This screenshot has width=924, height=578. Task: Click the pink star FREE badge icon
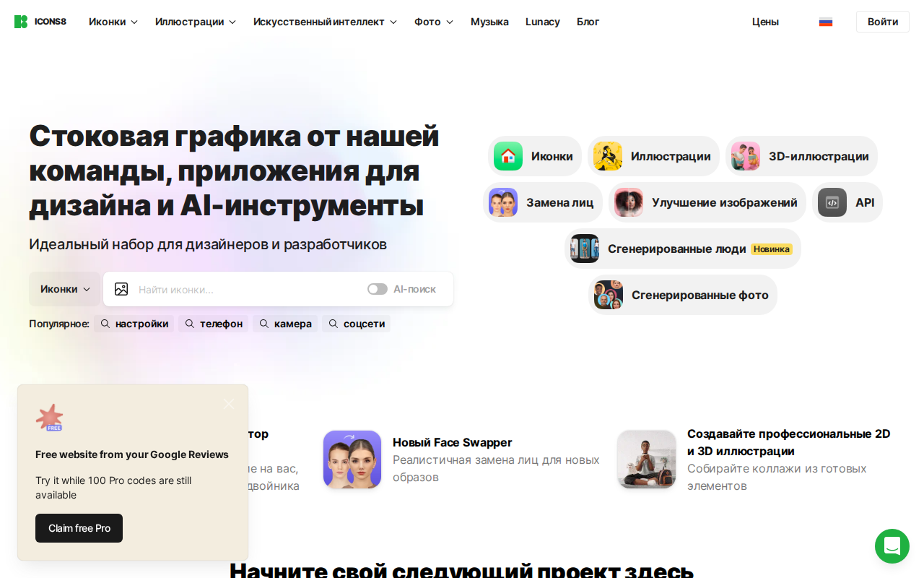click(50, 418)
